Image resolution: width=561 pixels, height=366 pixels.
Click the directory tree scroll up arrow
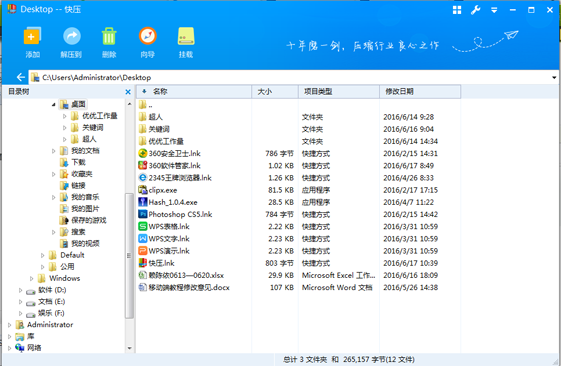(130, 104)
